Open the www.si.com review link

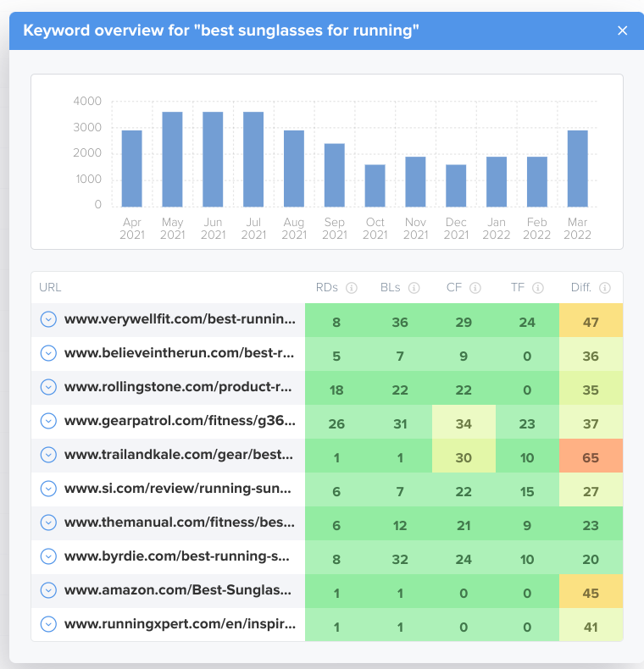178,489
